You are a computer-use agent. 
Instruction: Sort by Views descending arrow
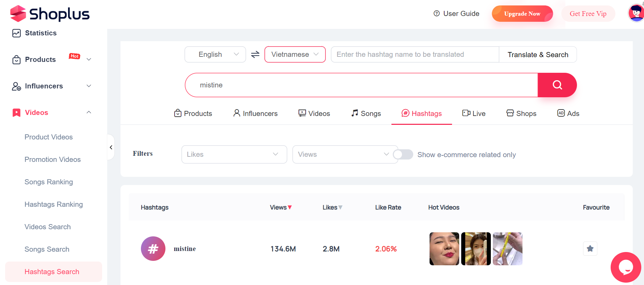(x=290, y=207)
